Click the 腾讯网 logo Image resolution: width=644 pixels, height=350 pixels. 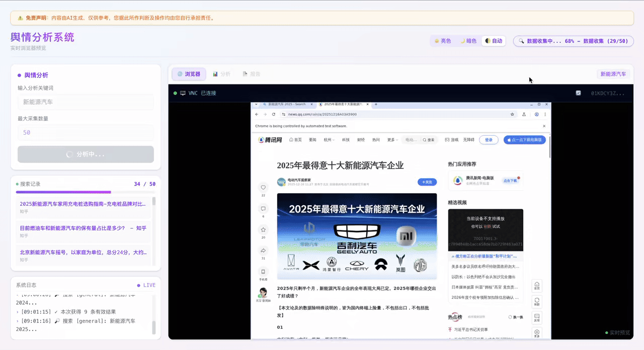[270, 140]
